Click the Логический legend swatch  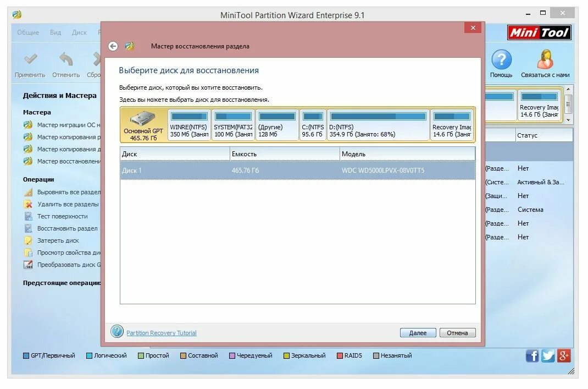89,355
